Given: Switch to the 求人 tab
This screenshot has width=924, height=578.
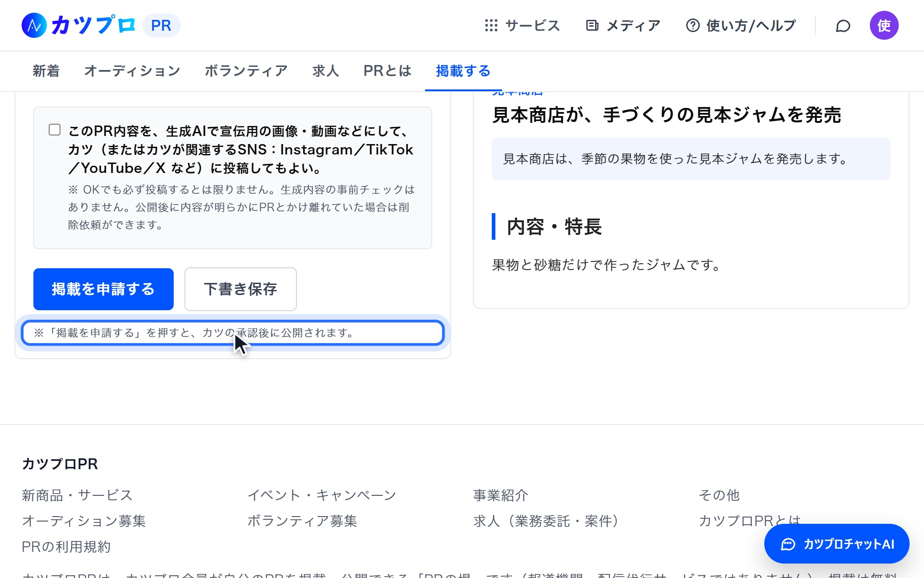Looking at the screenshot, I should pyautogui.click(x=325, y=71).
